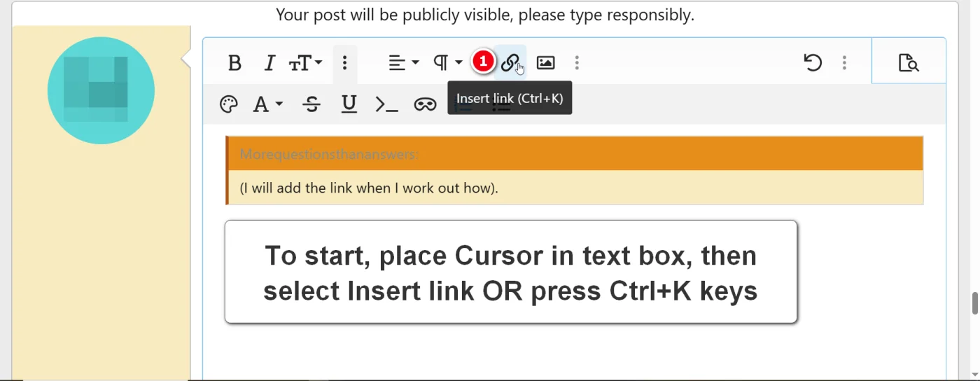Click the Insert link icon

(510, 63)
